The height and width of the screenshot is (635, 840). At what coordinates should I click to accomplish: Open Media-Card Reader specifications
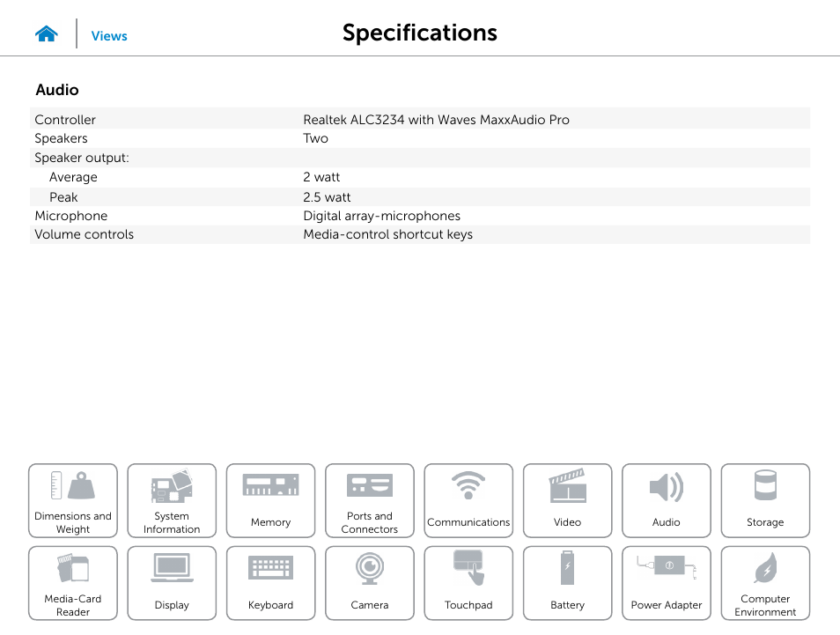coord(73,583)
